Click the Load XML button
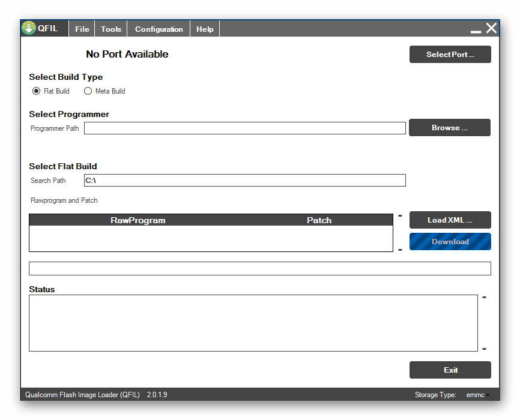 (450, 220)
